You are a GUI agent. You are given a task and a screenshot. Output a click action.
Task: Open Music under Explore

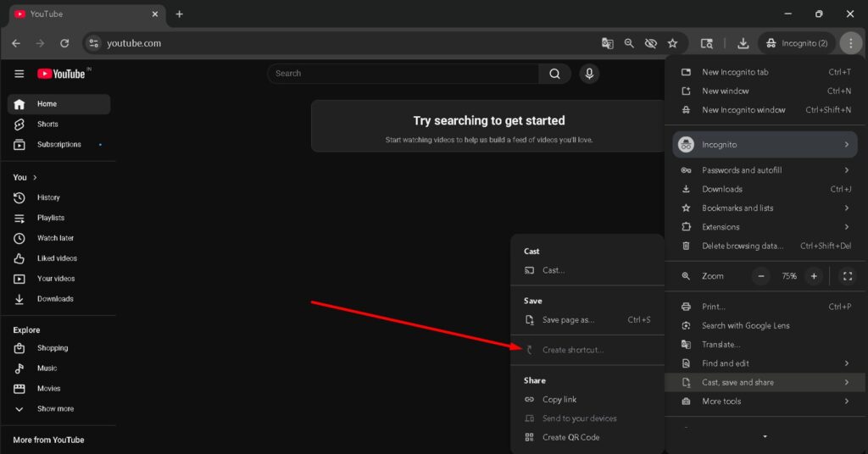coord(58,368)
